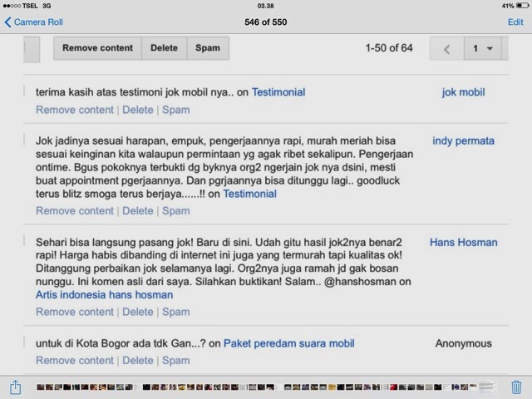Tap Edit in the top bar

pos(515,22)
